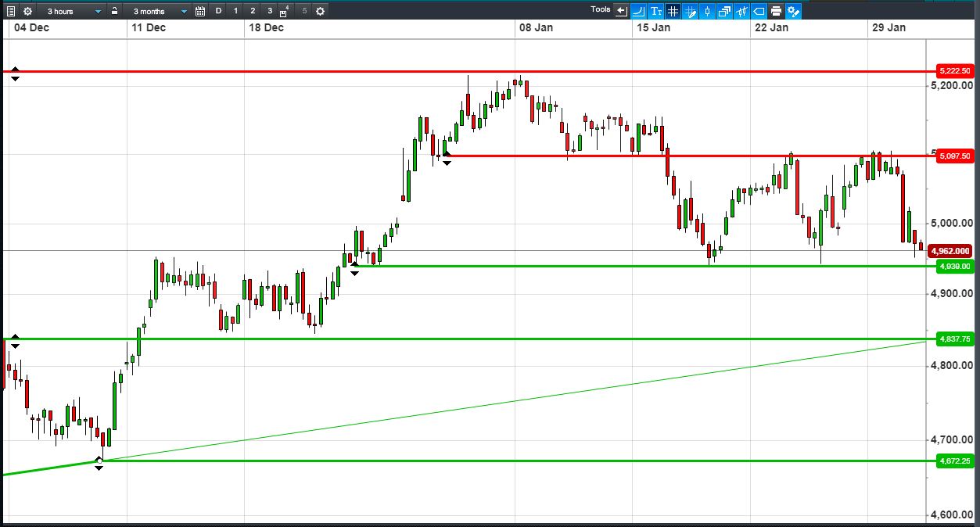
Task: Open preset settings gear after 5
Action: [x=320, y=11]
